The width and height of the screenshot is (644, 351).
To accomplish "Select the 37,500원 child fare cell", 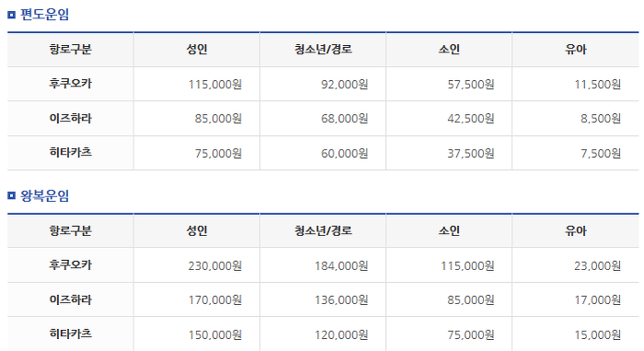I will [471, 154].
